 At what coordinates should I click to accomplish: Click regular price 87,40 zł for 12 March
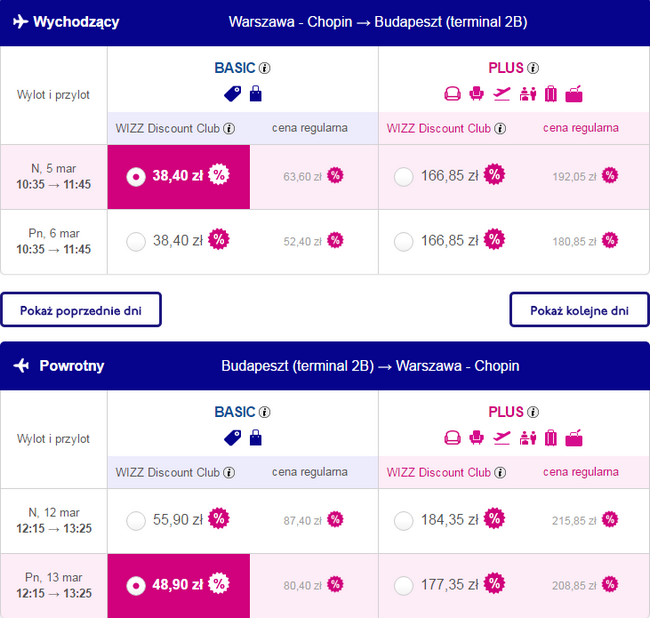click(303, 520)
